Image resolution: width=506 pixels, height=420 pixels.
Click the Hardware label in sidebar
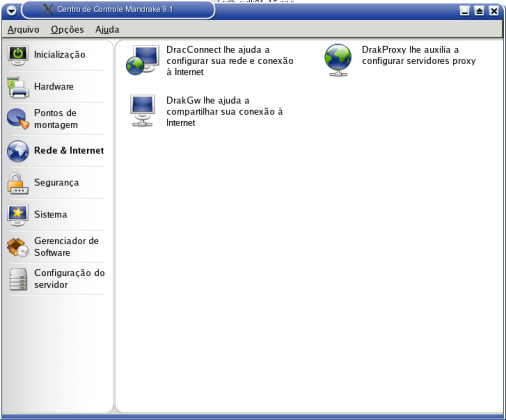tap(54, 87)
